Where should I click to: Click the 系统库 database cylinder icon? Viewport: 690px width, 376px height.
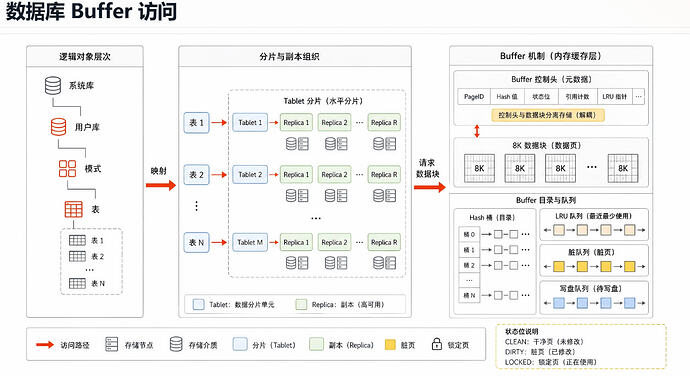53,86
